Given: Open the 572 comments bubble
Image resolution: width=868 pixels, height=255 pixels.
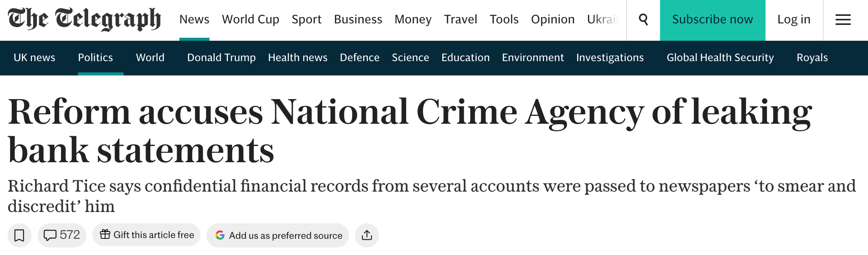Looking at the screenshot, I should tap(62, 235).
